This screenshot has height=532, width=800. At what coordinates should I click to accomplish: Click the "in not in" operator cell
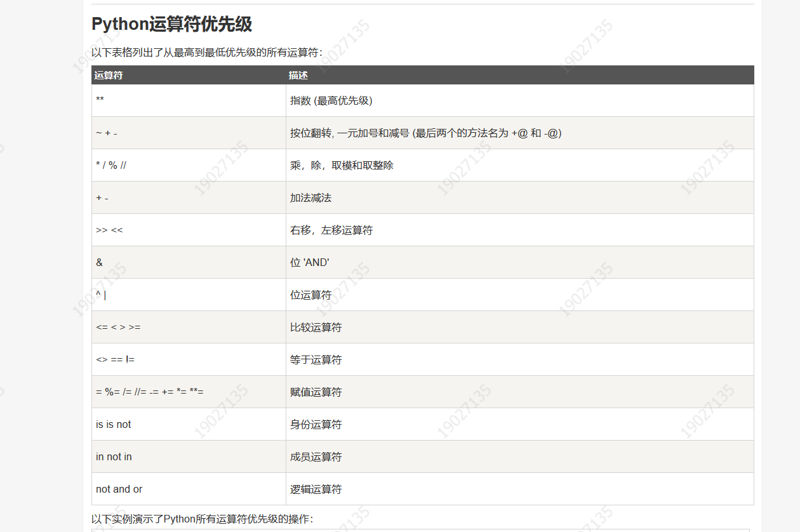pyautogui.click(x=189, y=456)
